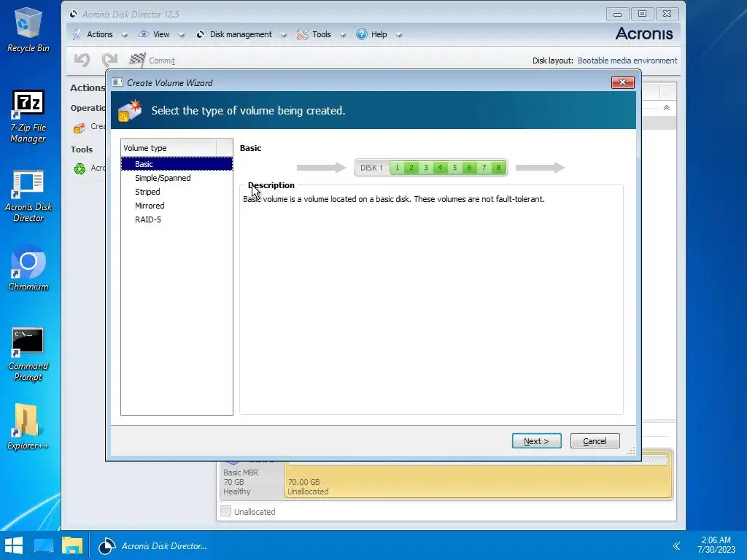The width and height of the screenshot is (747, 560).
Task: Open Recycle Bin desktop icon
Action: [x=28, y=29]
